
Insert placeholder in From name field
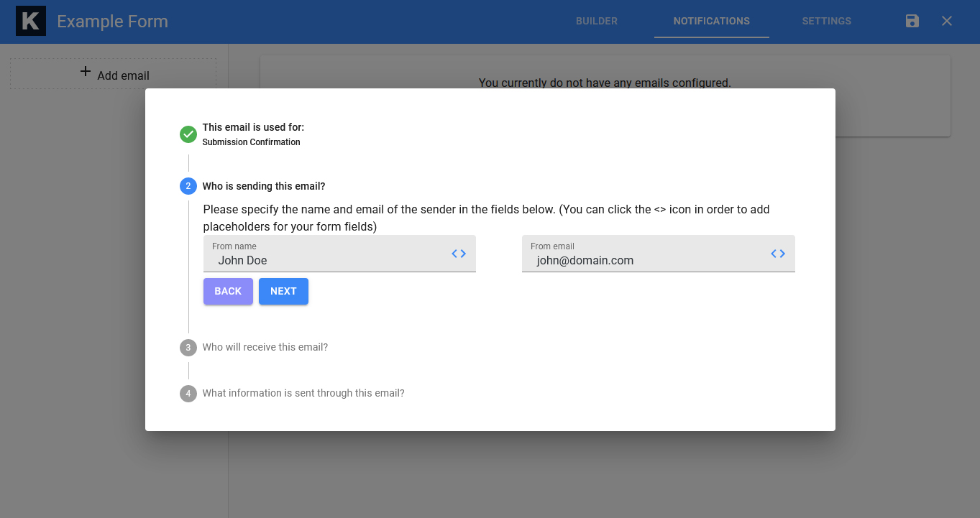point(459,254)
